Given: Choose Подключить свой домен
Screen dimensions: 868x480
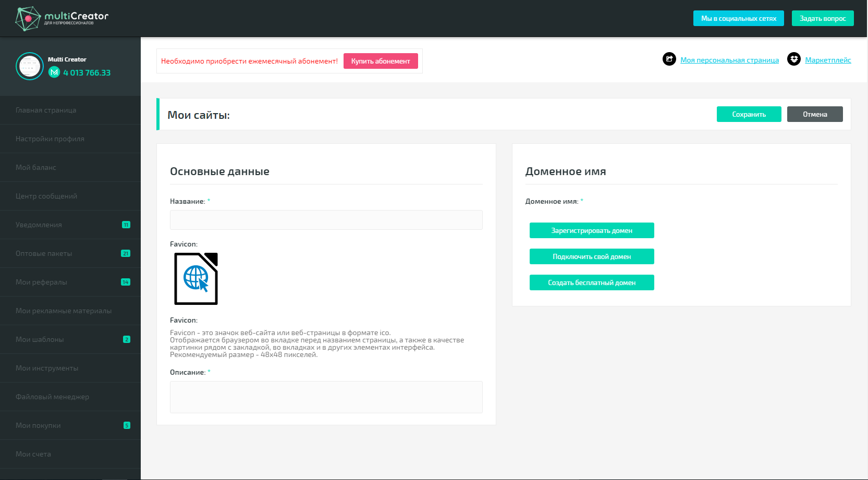Looking at the screenshot, I should tap(592, 256).
